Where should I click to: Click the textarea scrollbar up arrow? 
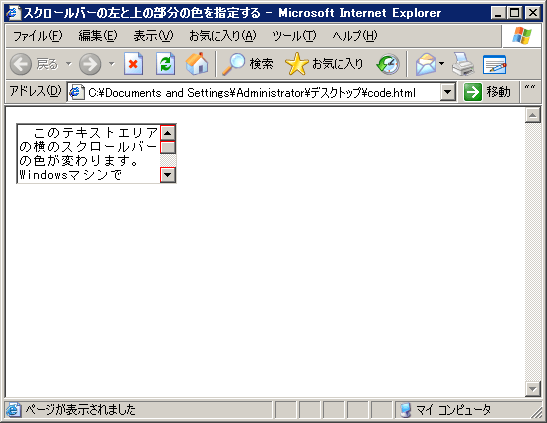[x=168, y=133]
